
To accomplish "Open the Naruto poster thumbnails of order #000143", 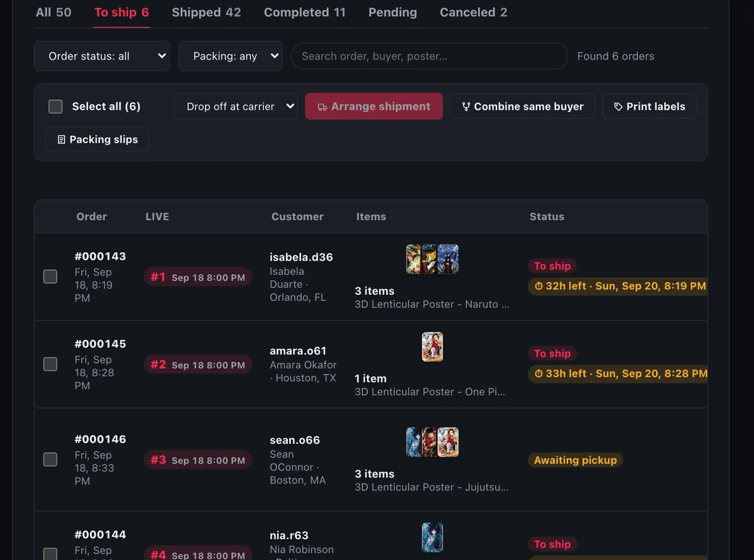I will 432,259.
